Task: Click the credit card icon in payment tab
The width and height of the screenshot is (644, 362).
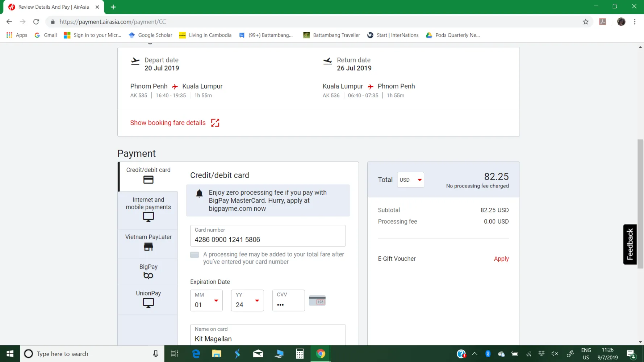Action: [x=148, y=180]
